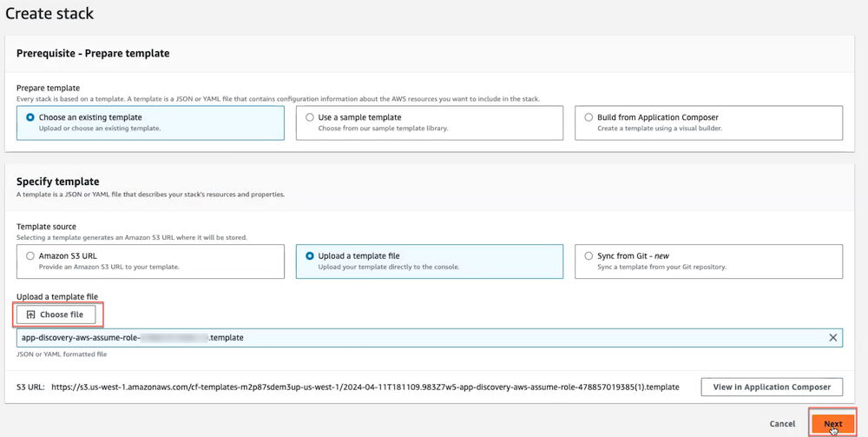This screenshot has height=437, width=868.
Task: Click the Prepare template field label
Action: coord(48,88)
